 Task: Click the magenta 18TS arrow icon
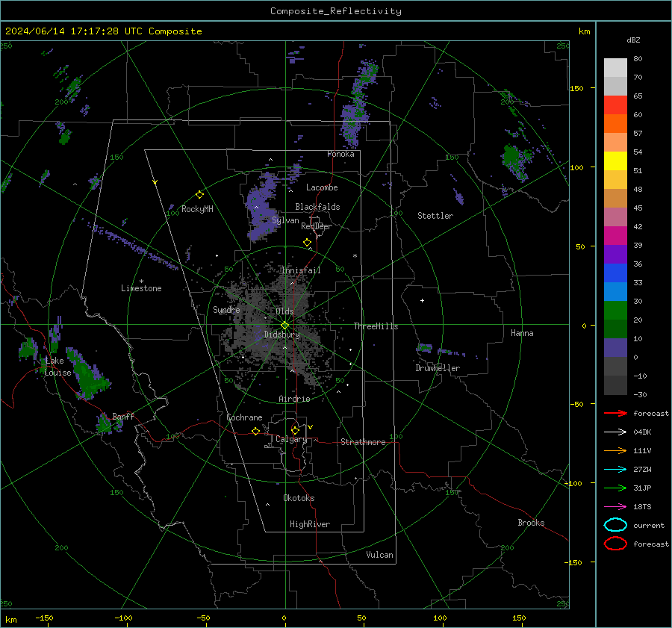click(x=615, y=507)
